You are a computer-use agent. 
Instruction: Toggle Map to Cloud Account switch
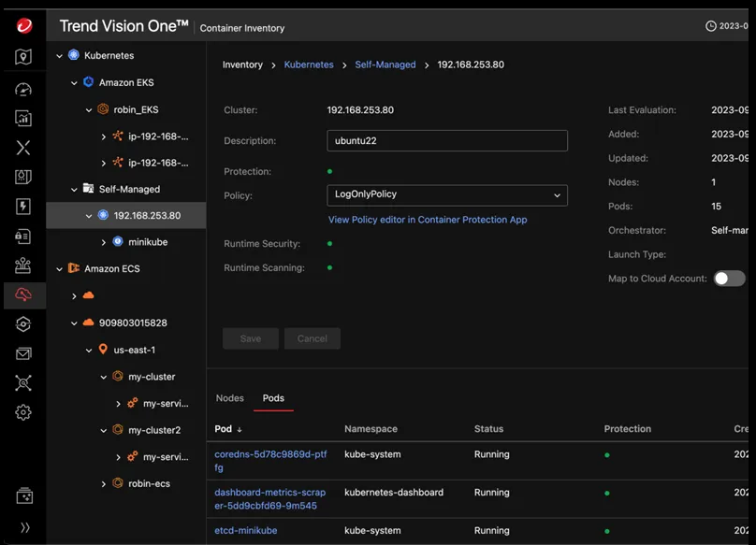point(729,279)
